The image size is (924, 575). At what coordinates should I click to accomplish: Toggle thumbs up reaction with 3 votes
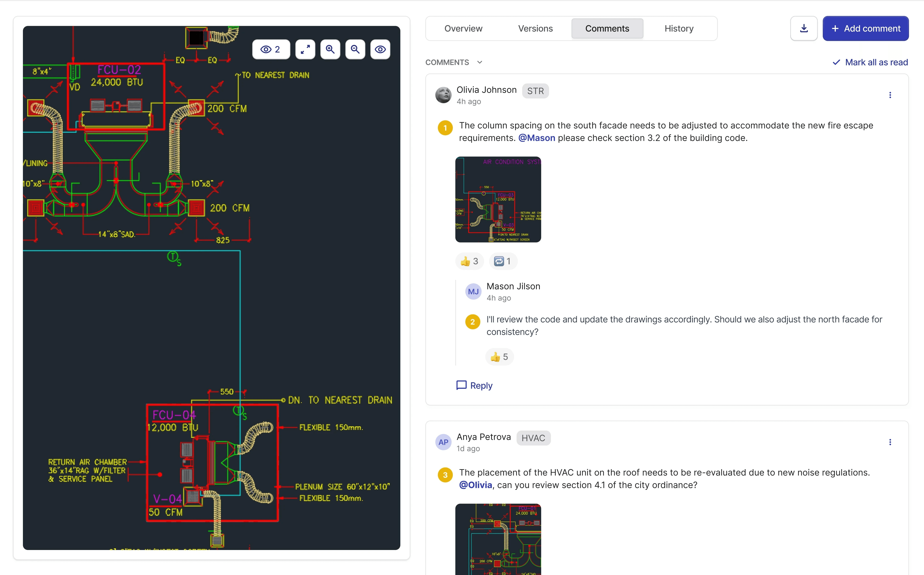(469, 261)
